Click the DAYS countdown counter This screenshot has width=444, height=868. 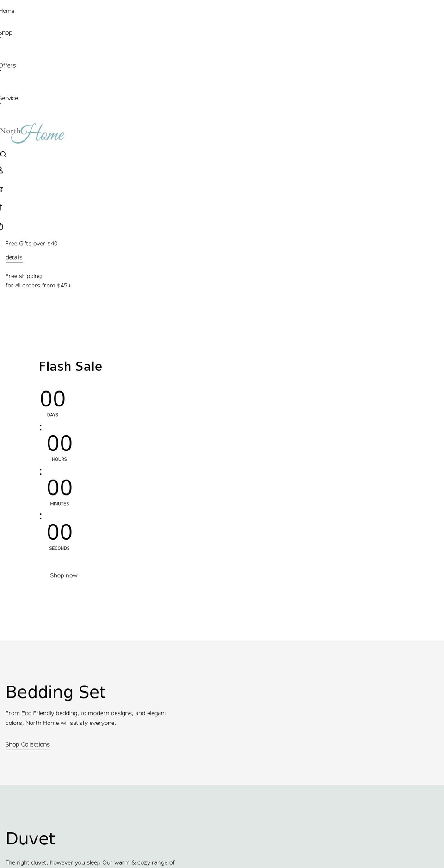tap(52, 402)
